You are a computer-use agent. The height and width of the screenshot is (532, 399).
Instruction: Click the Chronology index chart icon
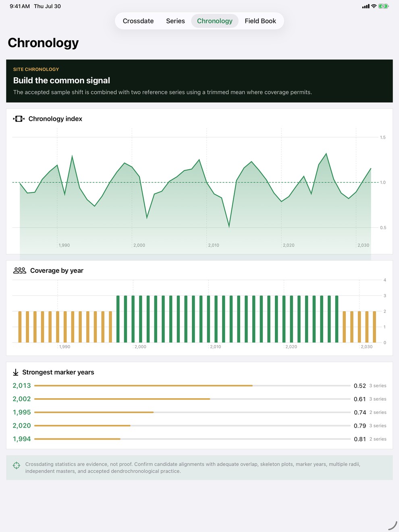click(19, 119)
